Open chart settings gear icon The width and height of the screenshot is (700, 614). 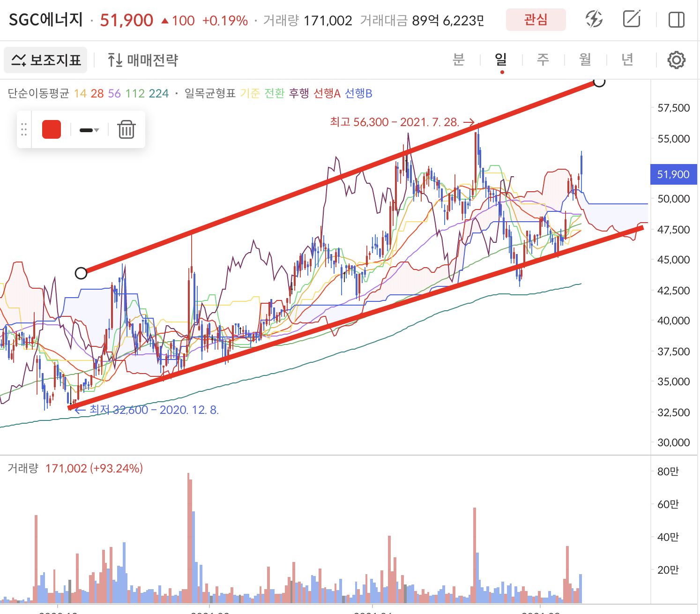coord(676,60)
